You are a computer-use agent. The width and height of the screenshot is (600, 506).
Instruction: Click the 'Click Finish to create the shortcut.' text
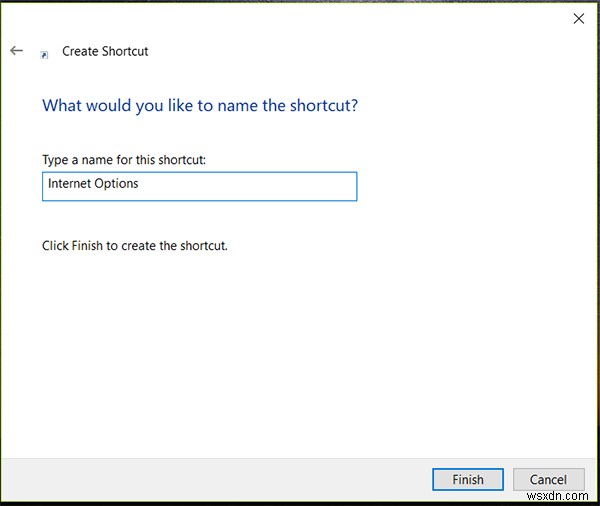(x=135, y=245)
